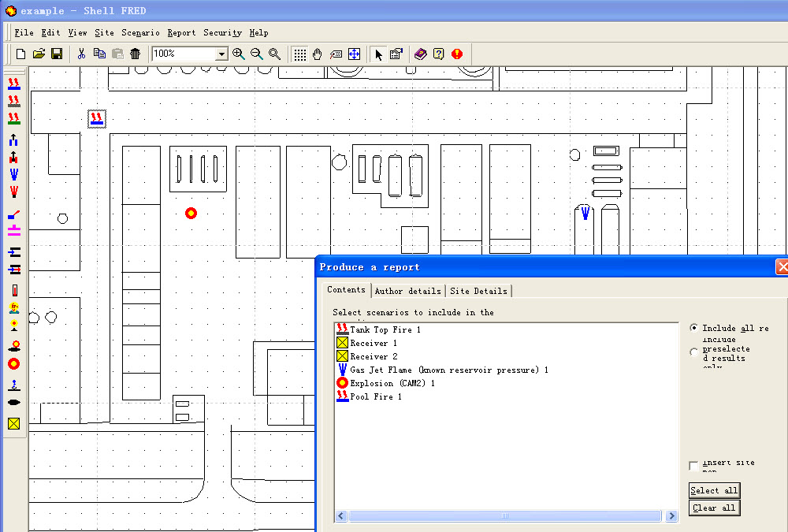Viewport: 788px width, 532px height.
Task: Select the blue box with red line tool
Action: [x=14, y=214]
